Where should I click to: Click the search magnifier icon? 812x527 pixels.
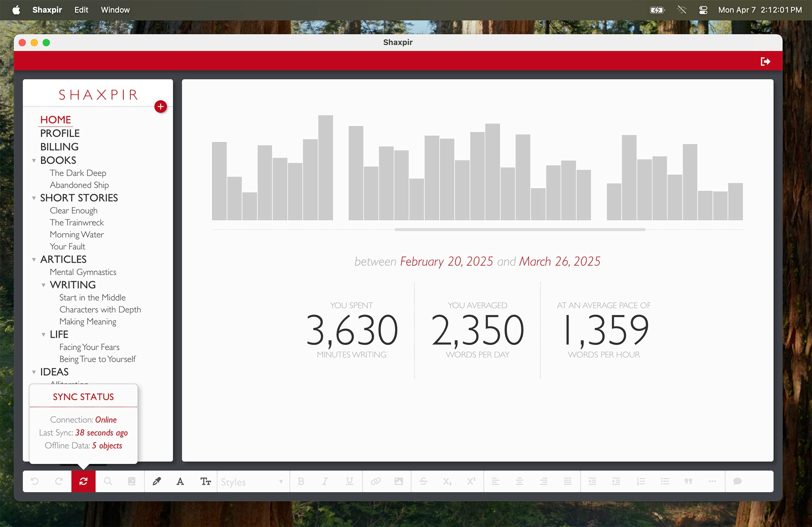(x=108, y=481)
